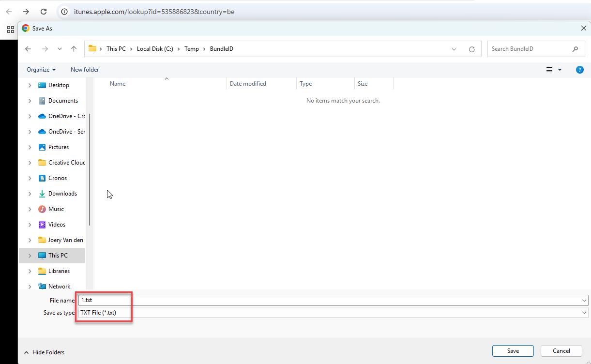
Task: Click the Chrome reload page icon
Action: tap(44, 12)
